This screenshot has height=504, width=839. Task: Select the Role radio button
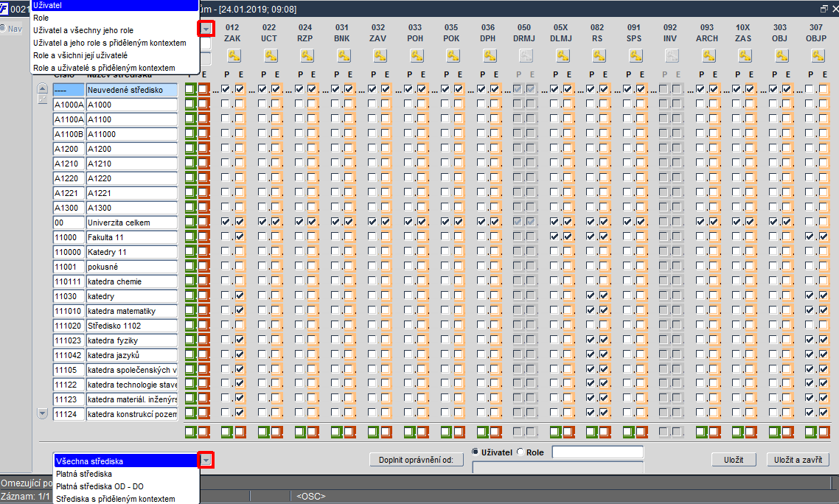[x=521, y=452]
